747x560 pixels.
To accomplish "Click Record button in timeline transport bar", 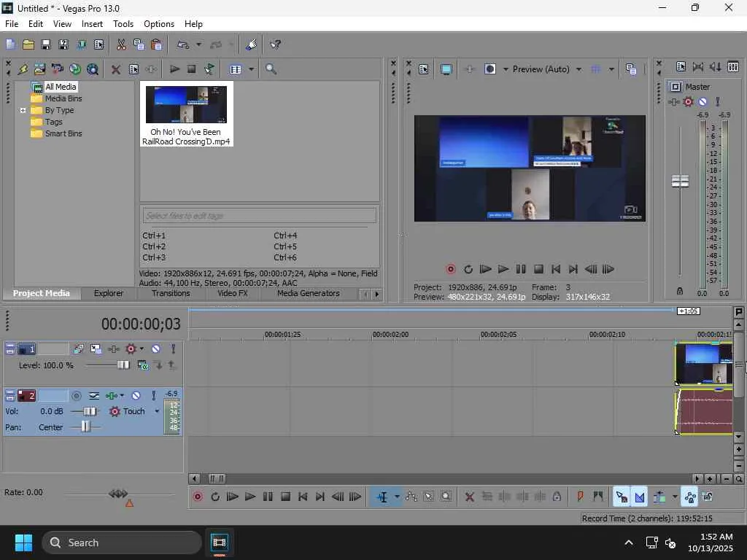I will point(198,497).
